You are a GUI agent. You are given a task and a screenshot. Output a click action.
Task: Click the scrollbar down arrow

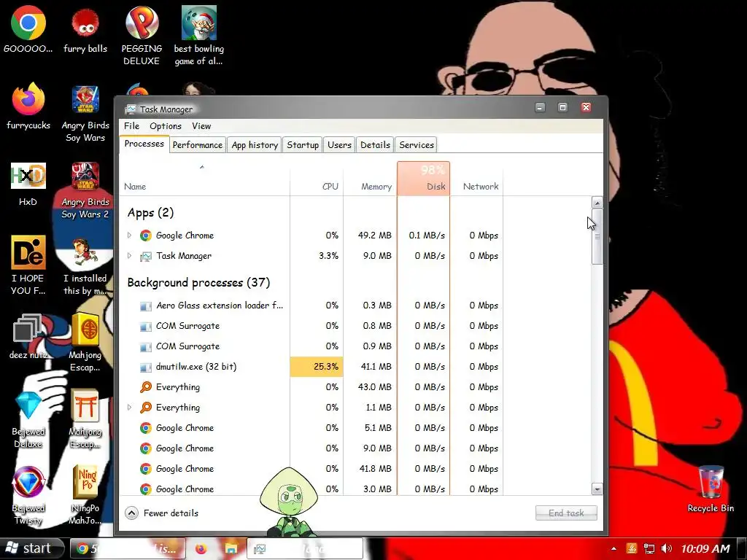click(x=597, y=489)
